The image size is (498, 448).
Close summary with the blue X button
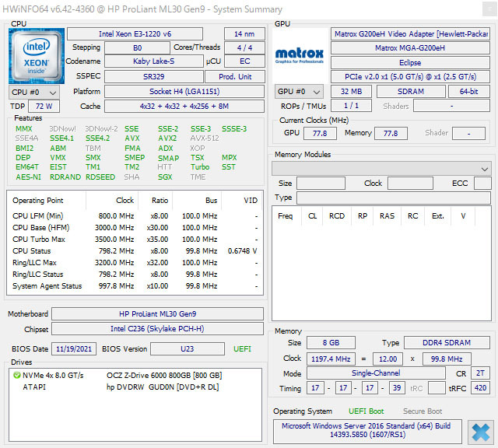coord(480,432)
